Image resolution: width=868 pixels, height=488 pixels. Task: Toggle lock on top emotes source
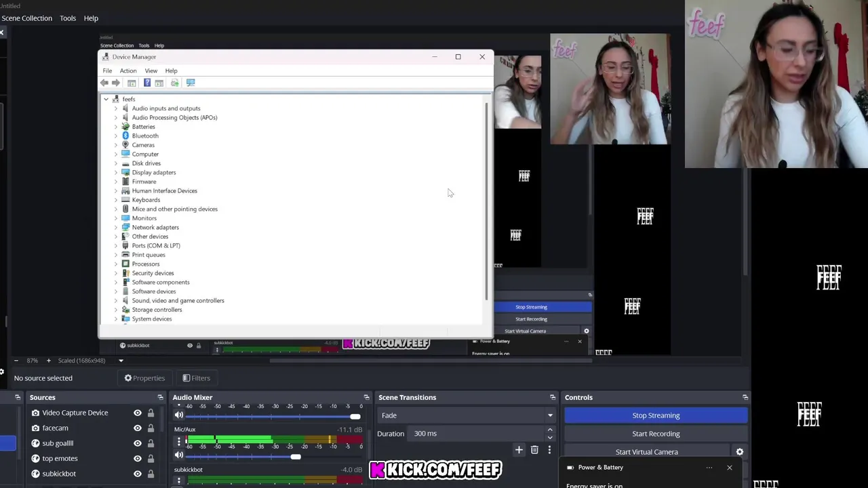tap(151, 459)
